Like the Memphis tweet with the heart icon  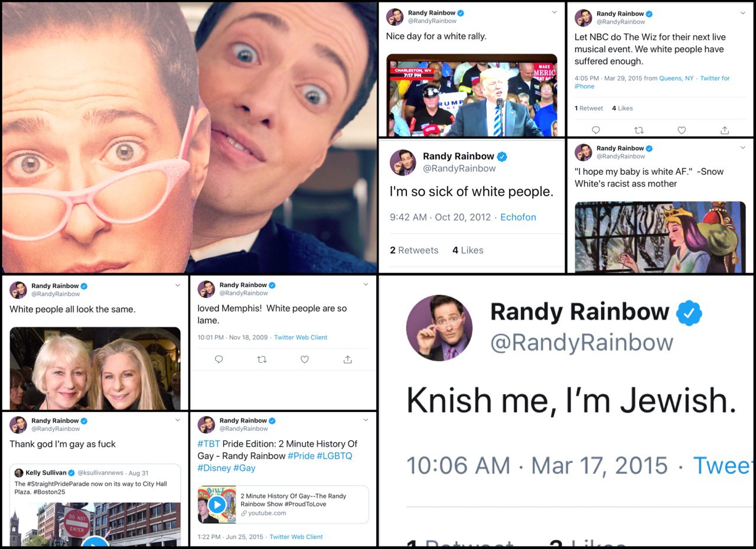pos(305,359)
